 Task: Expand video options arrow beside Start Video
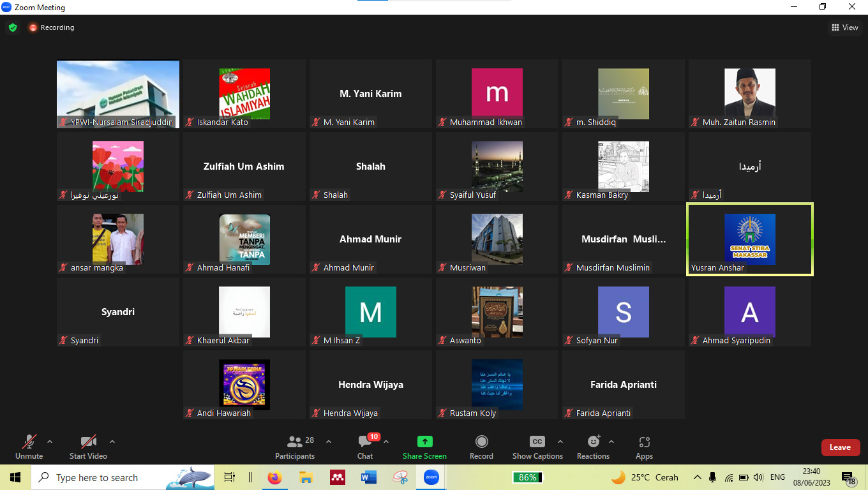click(112, 442)
